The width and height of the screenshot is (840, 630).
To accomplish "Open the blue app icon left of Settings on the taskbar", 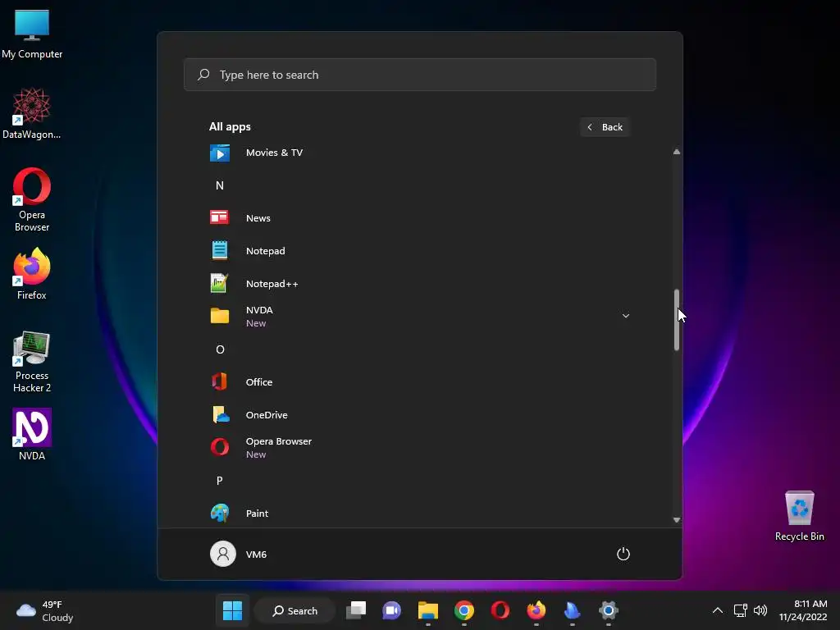I will tap(572, 610).
